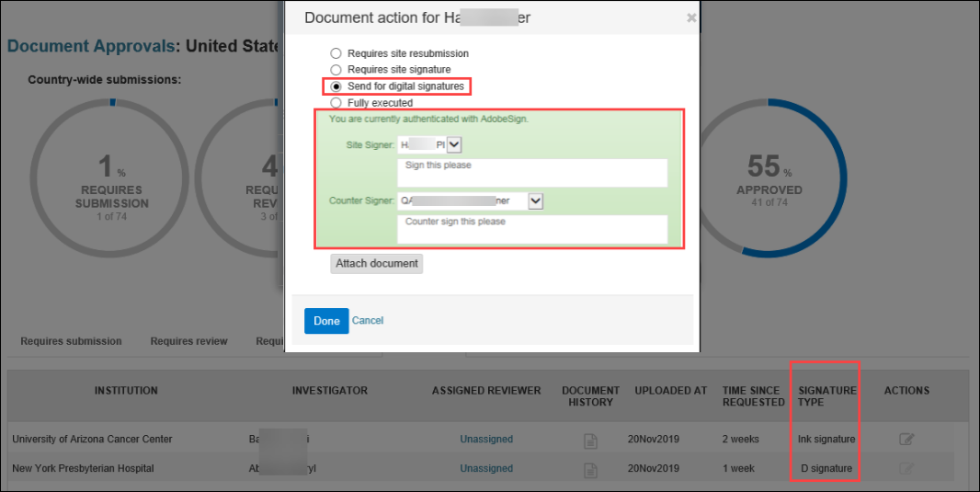Viewport: 980px width, 492px height.
Task: Click the 55% Approved progress ring
Action: point(769,178)
